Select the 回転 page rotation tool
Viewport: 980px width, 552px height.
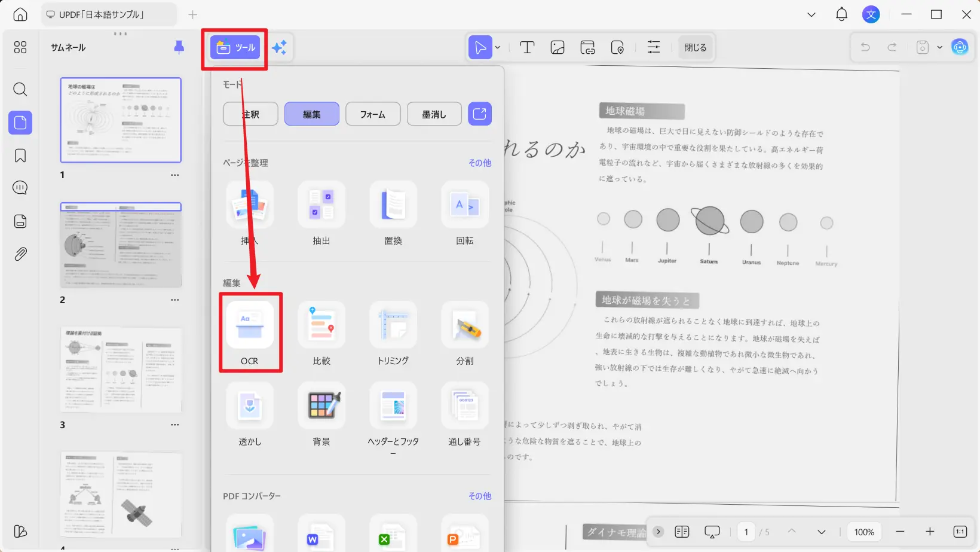(x=464, y=214)
